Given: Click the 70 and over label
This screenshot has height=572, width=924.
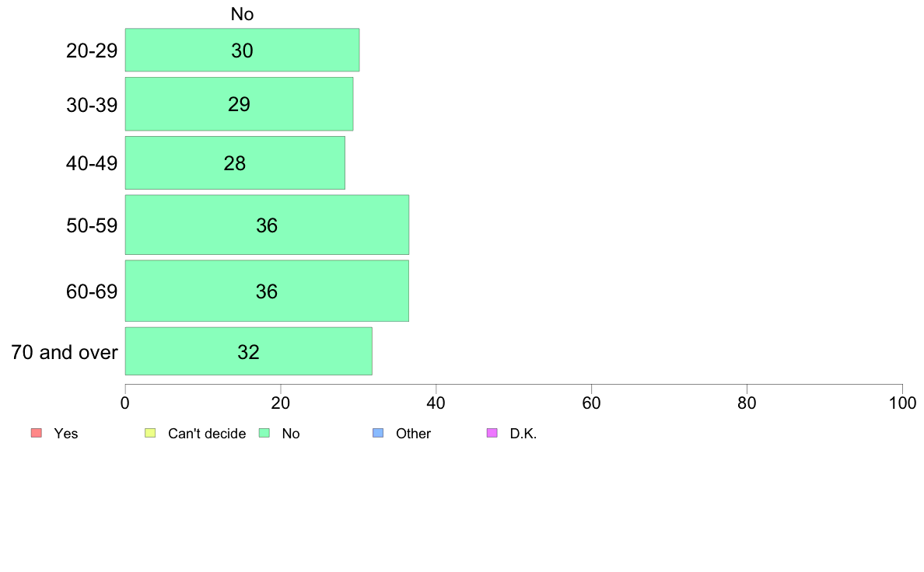Looking at the screenshot, I should click(x=65, y=352).
